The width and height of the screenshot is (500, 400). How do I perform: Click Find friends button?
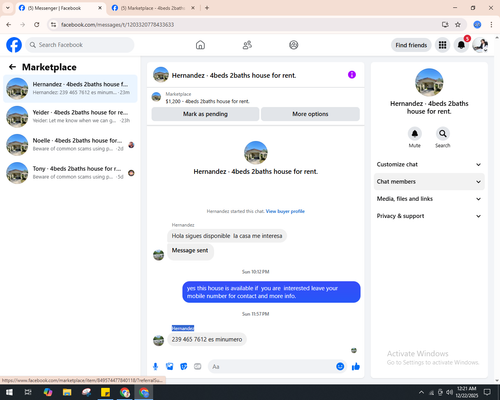(x=411, y=45)
